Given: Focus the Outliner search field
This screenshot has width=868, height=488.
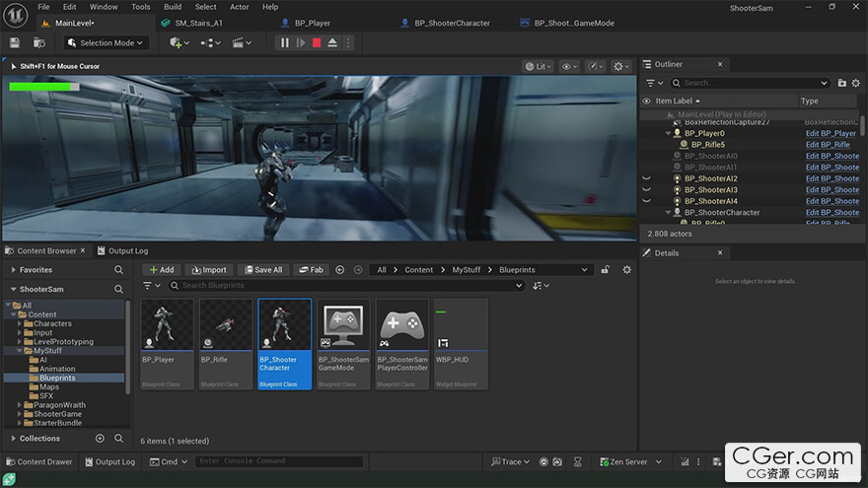Looking at the screenshot, I should point(751,83).
